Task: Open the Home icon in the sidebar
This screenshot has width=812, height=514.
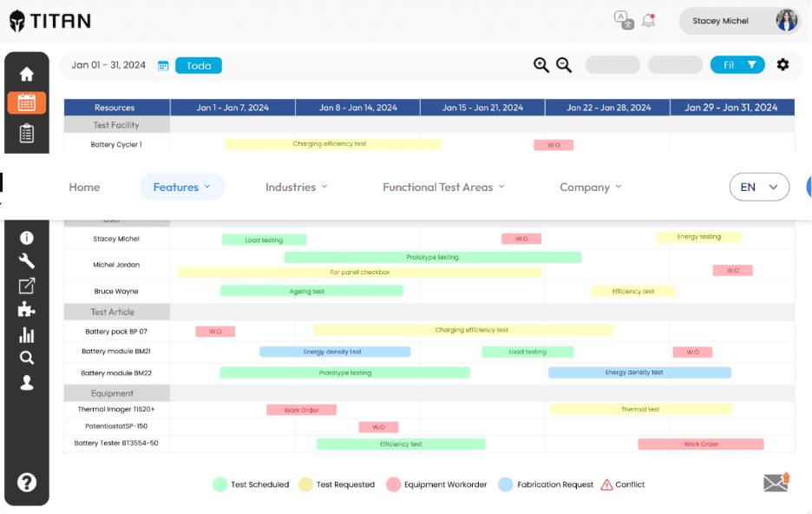Action: pyautogui.click(x=26, y=74)
